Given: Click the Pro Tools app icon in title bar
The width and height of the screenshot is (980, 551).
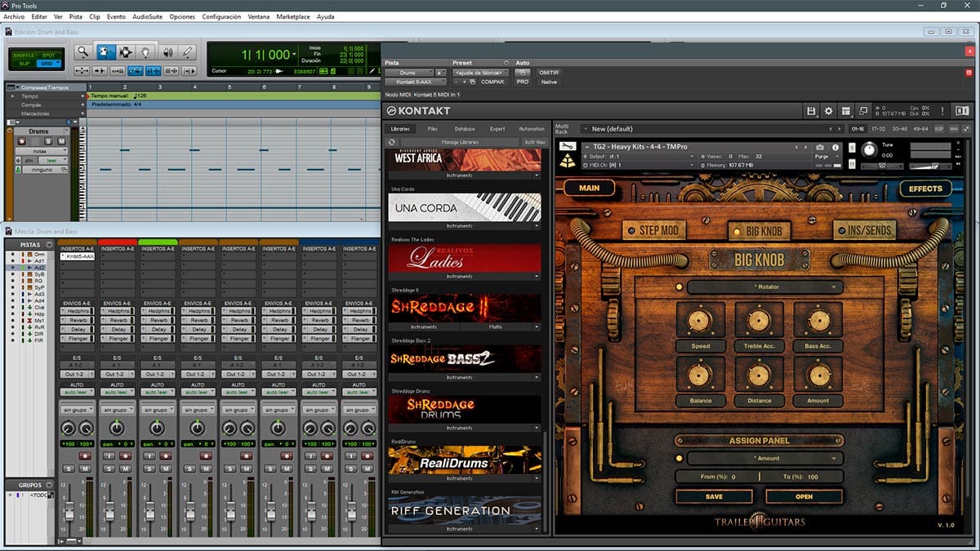Looking at the screenshot, I should pyautogui.click(x=5, y=5).
